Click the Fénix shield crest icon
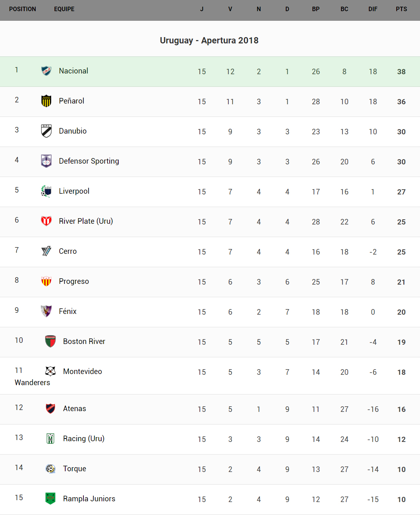The height and width of the screenshot is (518, 420). (46, 311)
